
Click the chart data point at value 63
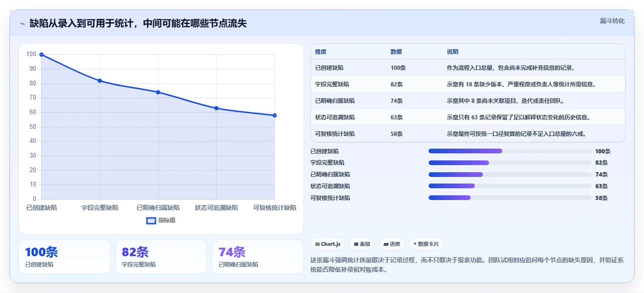216,108
